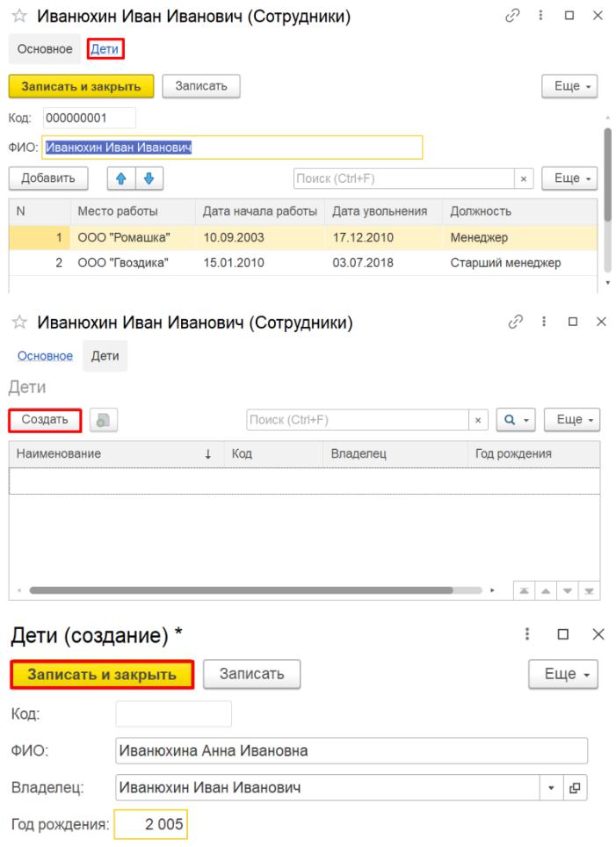Viewport: 616px width, 847px height.
Task: Click Год рождения field showing 2 005
Action: (x=151, y=824)
